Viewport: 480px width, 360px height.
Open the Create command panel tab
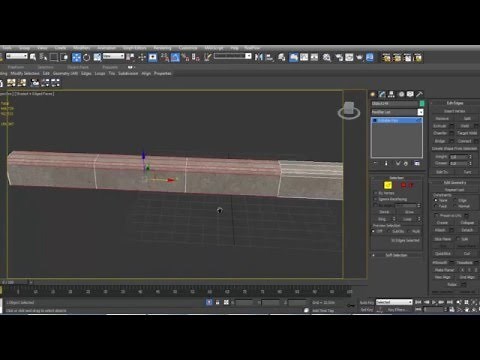coord(373,94)
